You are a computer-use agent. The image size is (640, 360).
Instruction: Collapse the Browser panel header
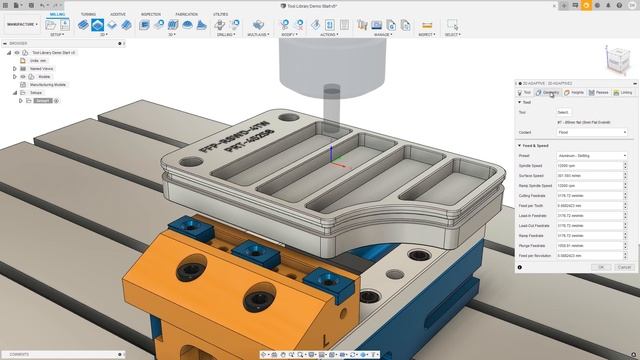(5, 43)
